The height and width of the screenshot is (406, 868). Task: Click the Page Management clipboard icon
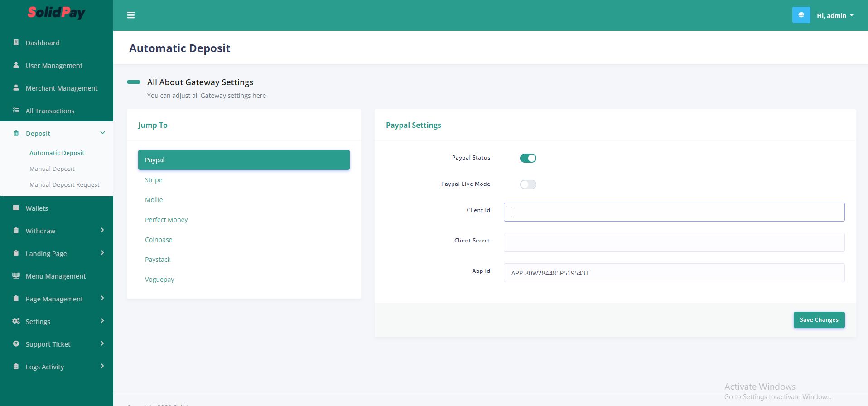[x=16, y=299]
